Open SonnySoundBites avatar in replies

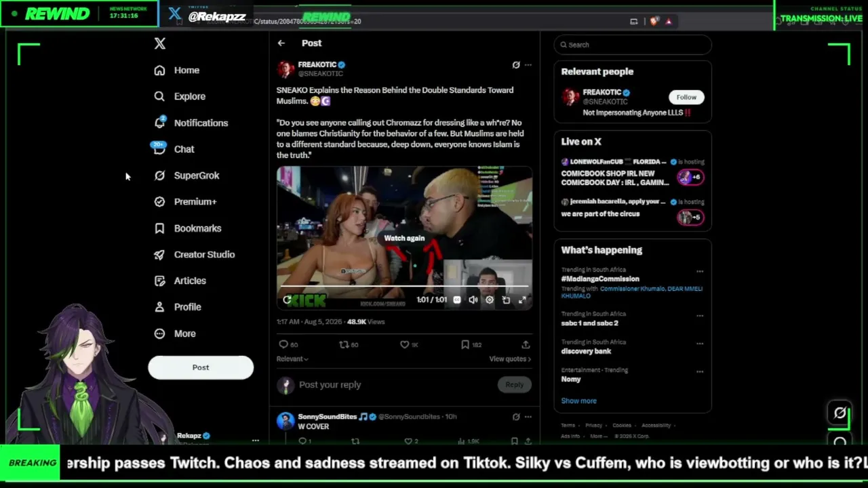[x=285, y=421]
